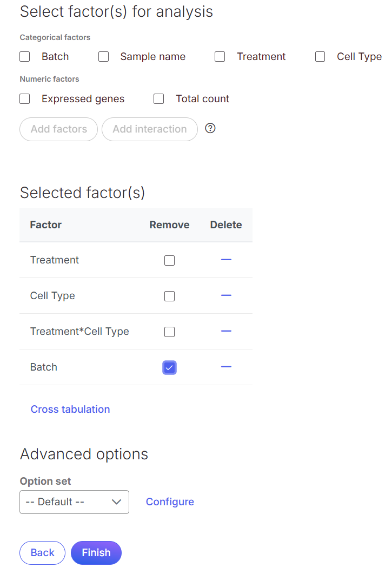
Task: Toggle Remove checkbox for Cell Type row
Action: (170, 296)
